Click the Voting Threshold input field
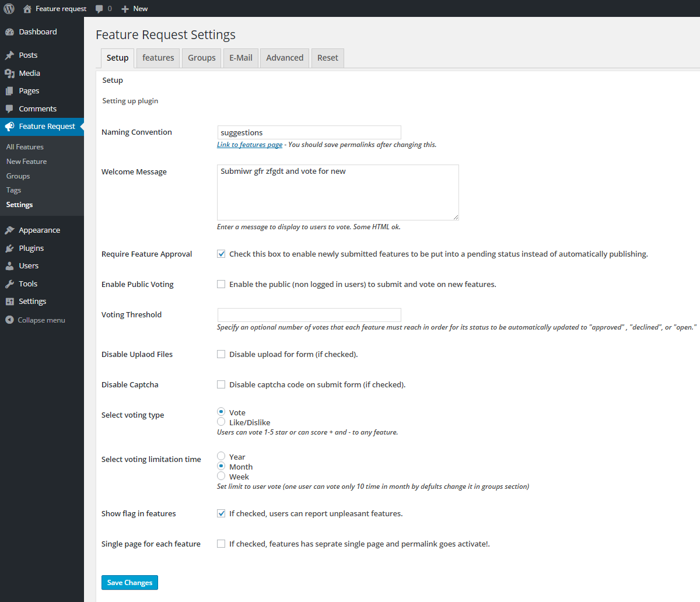The image size is (700, 602). click(309, 315)
